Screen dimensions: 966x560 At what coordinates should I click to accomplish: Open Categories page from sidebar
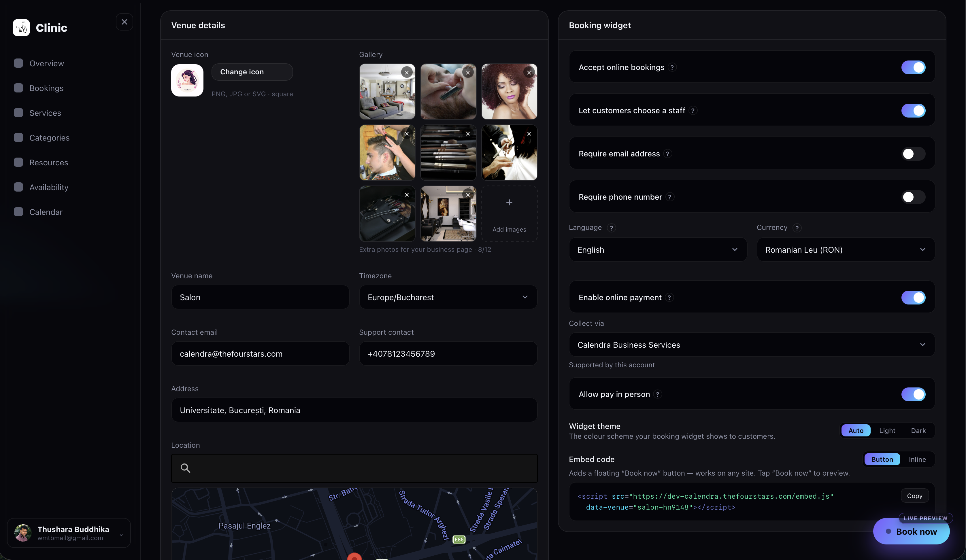coord(50,138)
